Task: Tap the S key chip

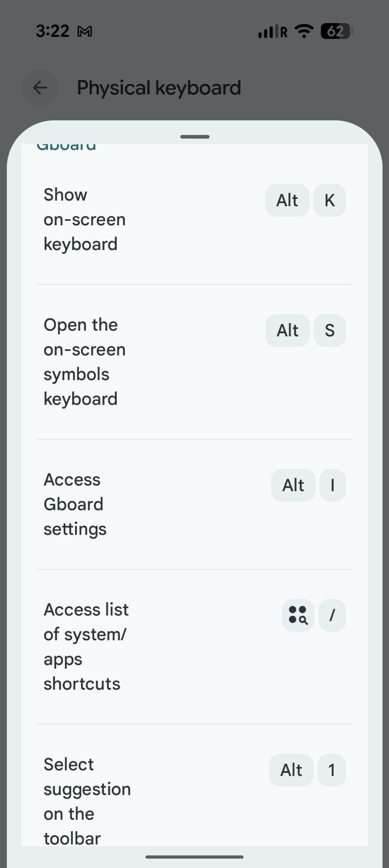Action: click(330, 330)
